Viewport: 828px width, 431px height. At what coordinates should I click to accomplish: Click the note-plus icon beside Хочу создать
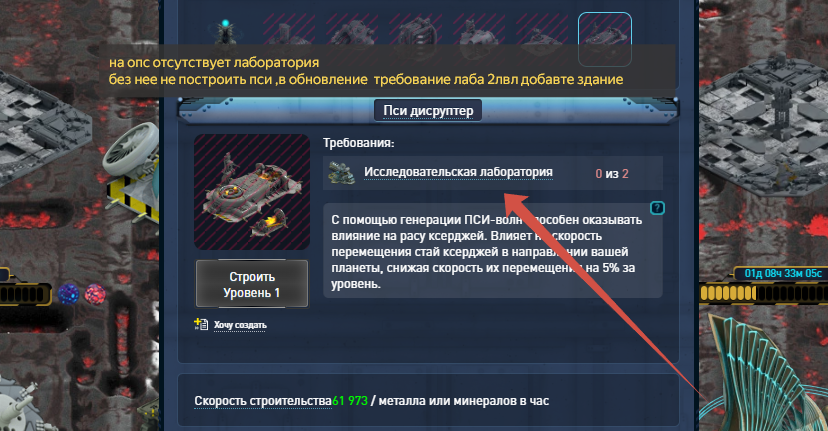[x=201, y=324]
